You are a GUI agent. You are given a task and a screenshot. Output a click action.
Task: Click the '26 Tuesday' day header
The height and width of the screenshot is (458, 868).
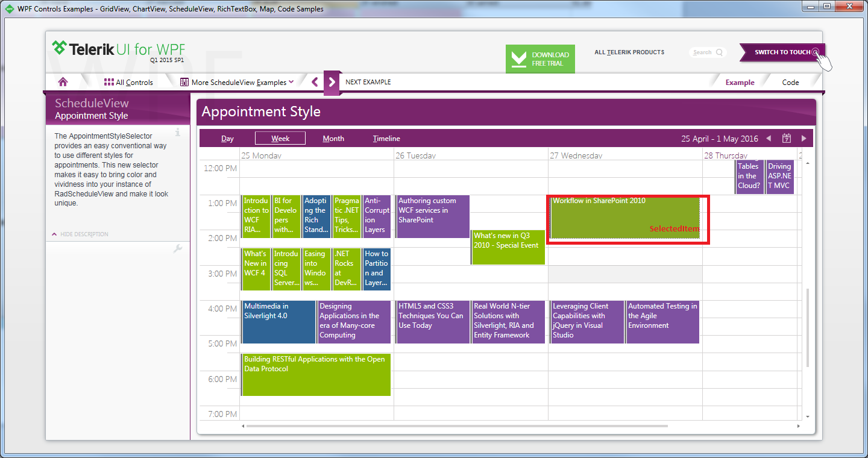click(416, 155)
